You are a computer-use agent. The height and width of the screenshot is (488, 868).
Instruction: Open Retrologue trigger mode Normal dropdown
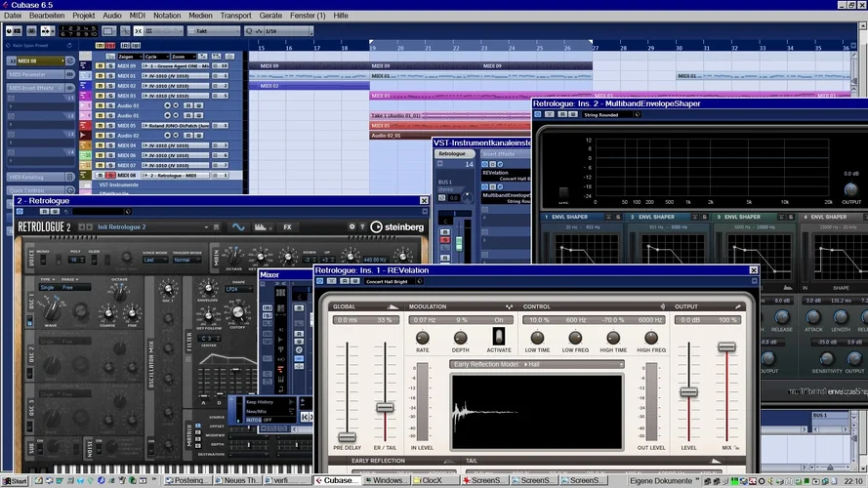tap(186, 260)
